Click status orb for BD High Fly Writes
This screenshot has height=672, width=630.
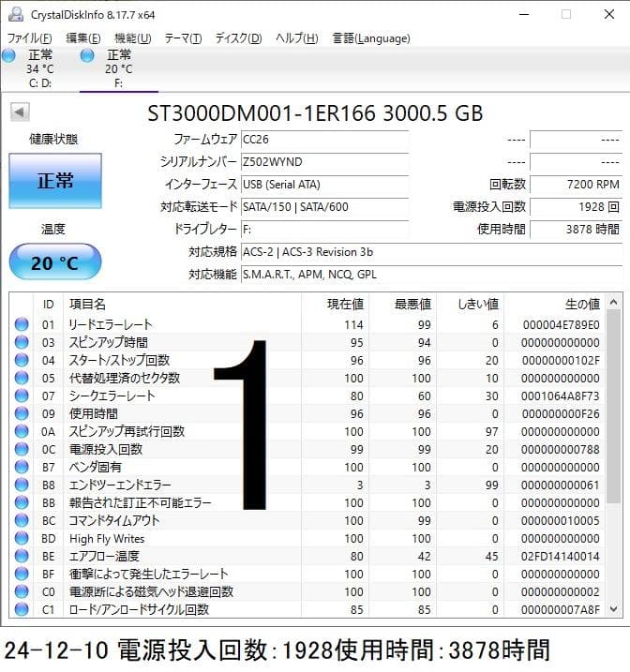(x=22, y=538)
